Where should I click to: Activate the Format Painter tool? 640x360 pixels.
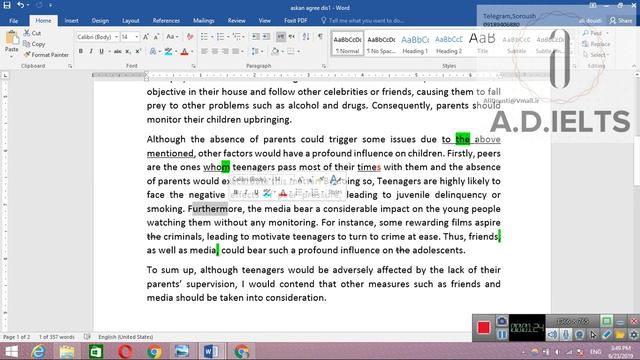click(x=46, y=54)
